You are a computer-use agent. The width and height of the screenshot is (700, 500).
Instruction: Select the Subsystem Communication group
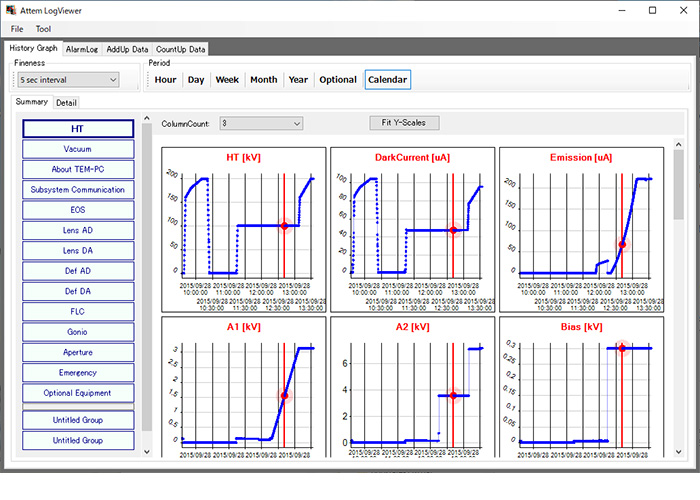[x=78, y=190]
